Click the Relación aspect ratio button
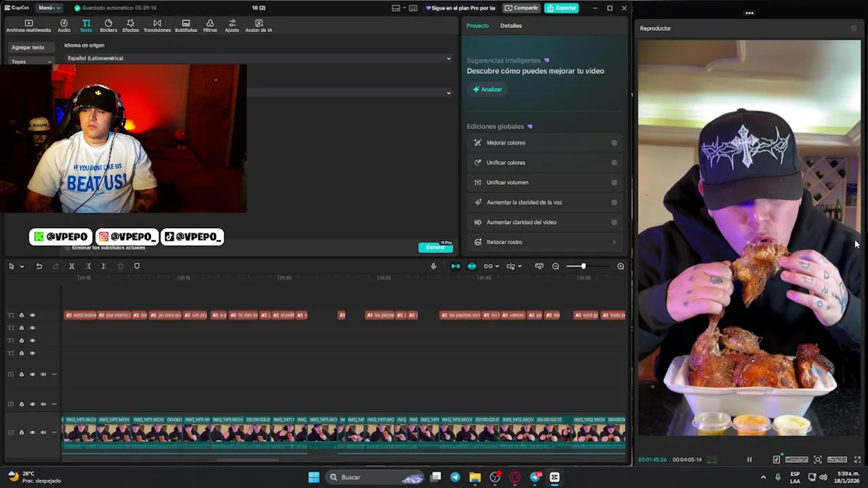868x488 pixels. 837,460
